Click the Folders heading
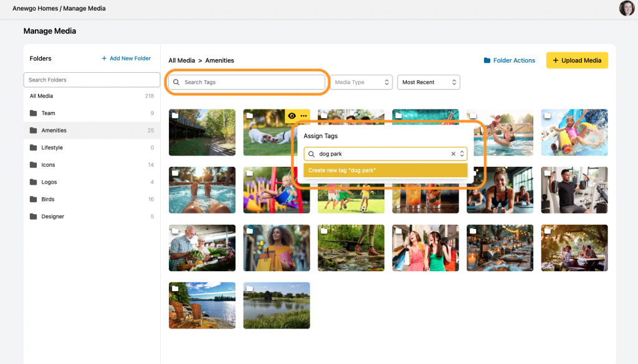The height and width of the screenshot is (364, 638). (40, 58)
